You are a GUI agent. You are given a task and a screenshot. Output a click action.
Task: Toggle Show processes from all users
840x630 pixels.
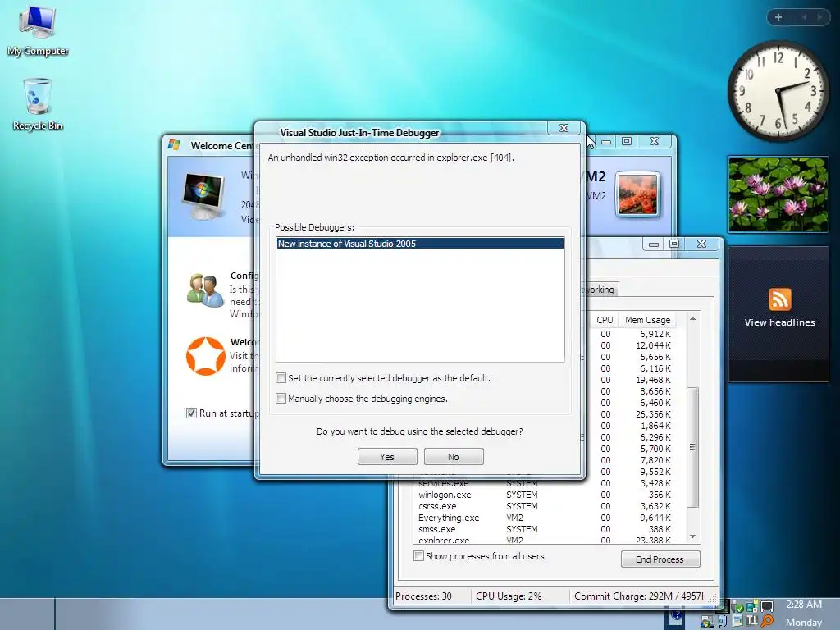tap(418, 555)
